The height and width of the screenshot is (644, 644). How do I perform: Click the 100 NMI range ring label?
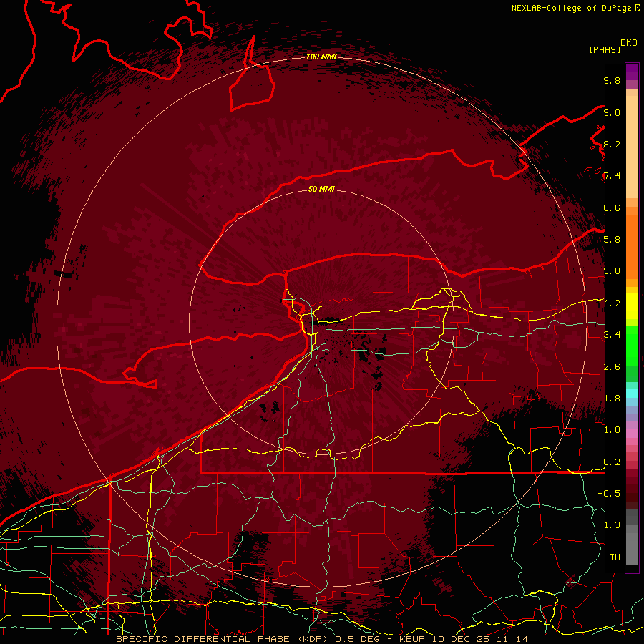(321, 57)
